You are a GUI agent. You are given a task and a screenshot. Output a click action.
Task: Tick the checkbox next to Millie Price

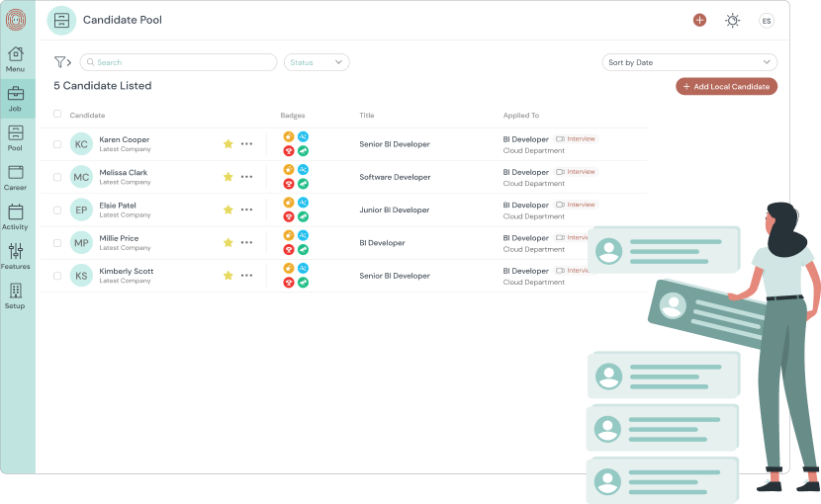[57, 243]
